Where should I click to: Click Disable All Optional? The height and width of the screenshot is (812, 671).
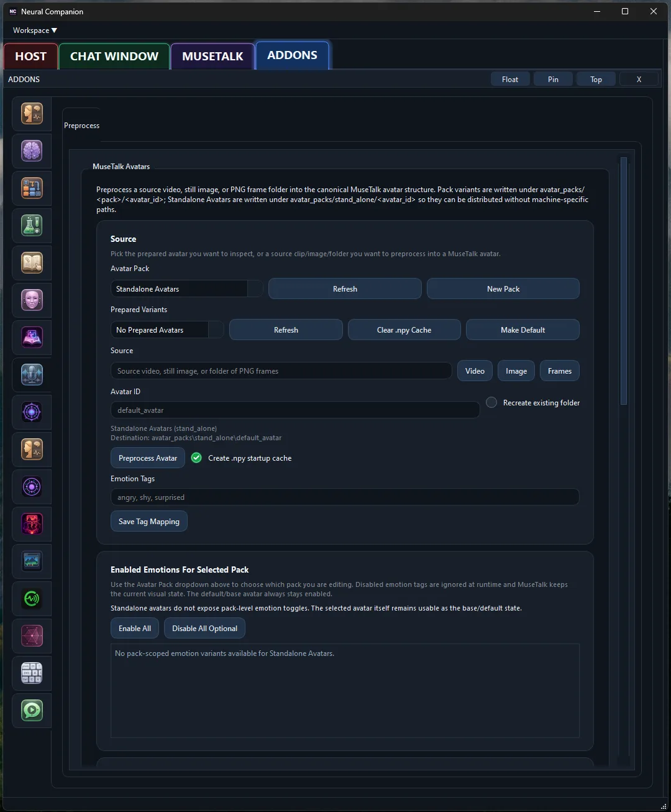[204, 628]
